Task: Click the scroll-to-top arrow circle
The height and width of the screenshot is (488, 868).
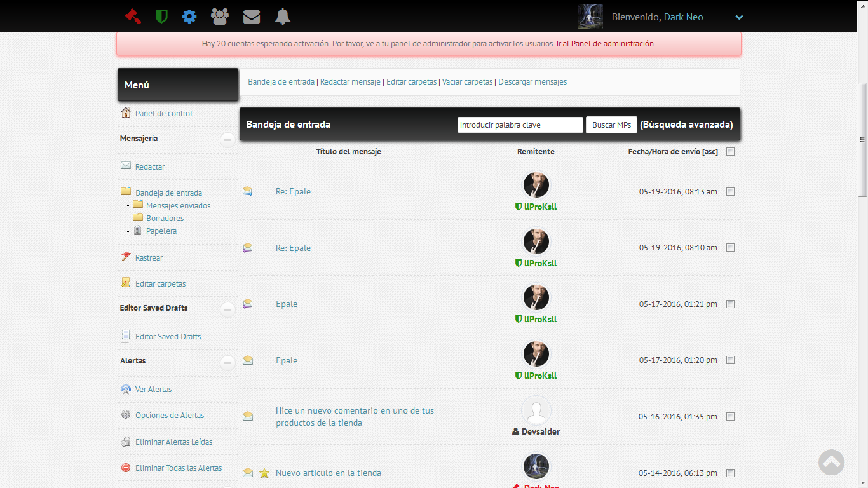Action: (x=831, y=463)
